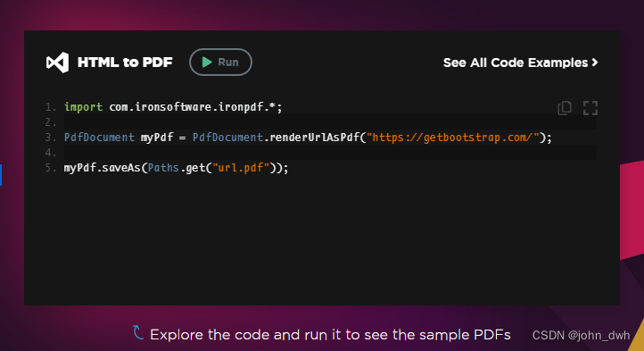The height and width of the screenshot is (351, 644).
Task: Open See All Code Examples link
Action: pyautogui.click(x=520, y=63)
